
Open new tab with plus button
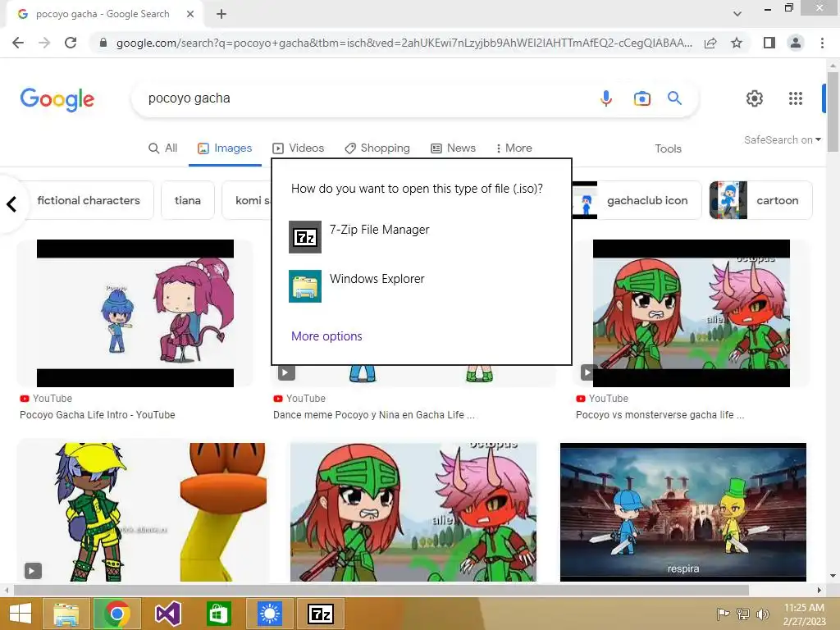point(221,14)
